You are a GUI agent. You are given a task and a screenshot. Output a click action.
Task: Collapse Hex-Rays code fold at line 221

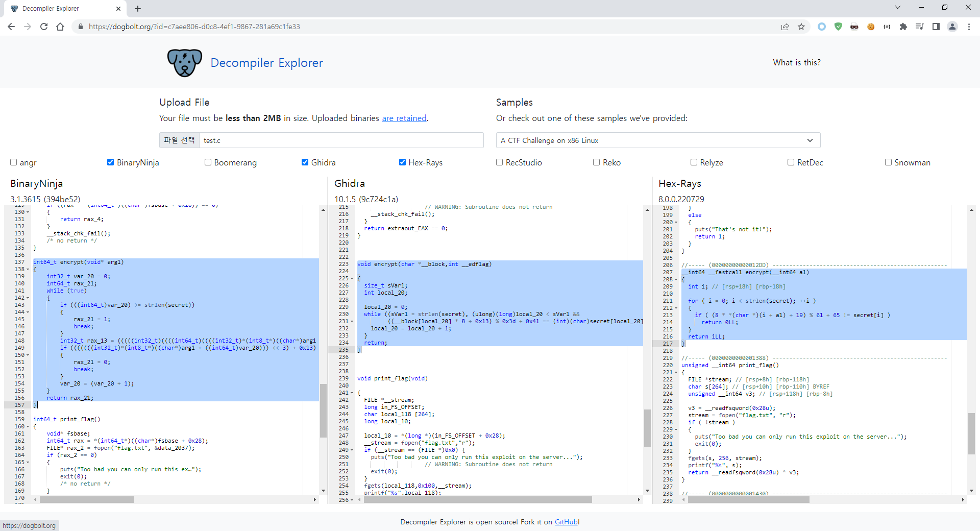(x=676, y=373)
